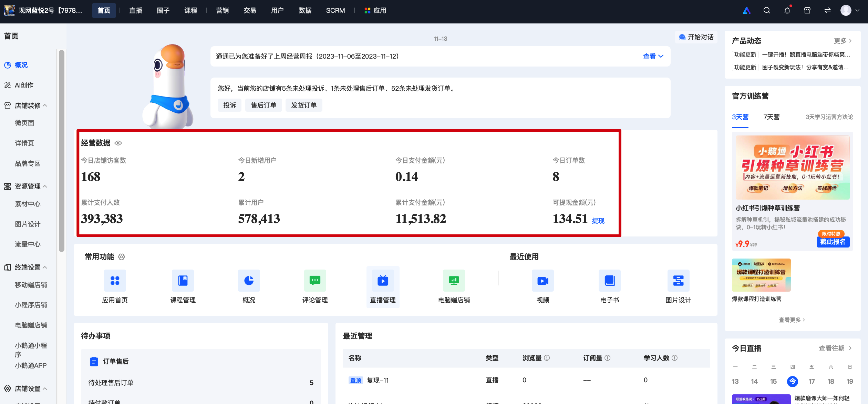The image size is (868, 404).
Task: Click the switch arrows icon
Action: coord(827,10)
